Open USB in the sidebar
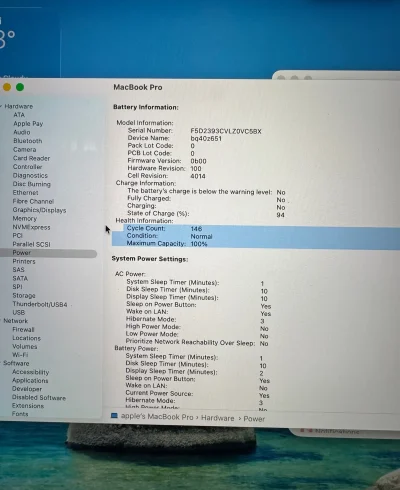This screenshot has width=400, height=490. [19, 313]
